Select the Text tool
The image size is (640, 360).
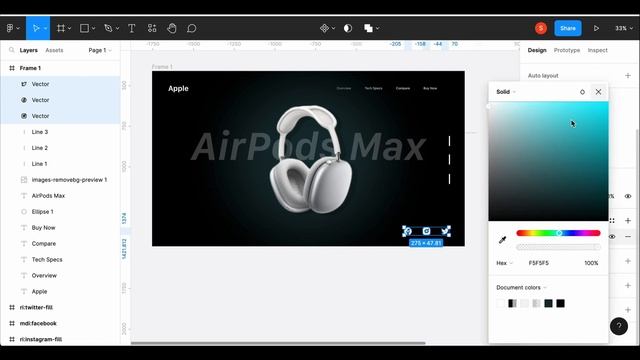[131, 28]
